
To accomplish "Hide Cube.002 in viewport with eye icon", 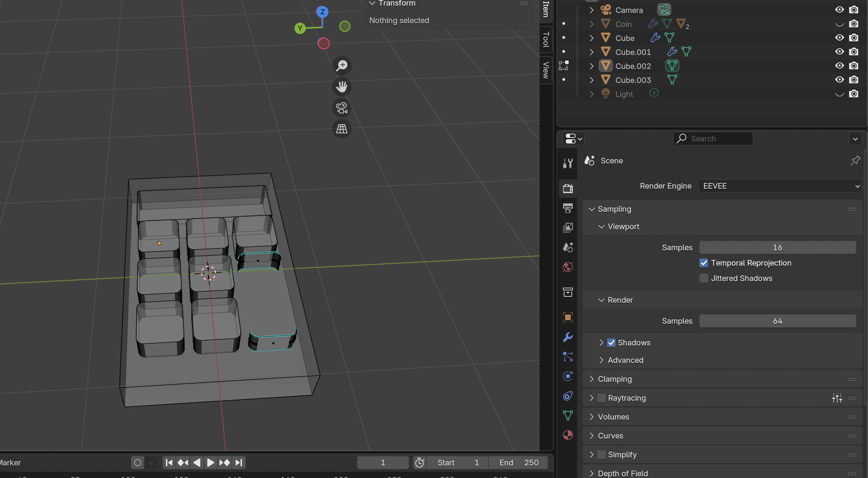I will [x=839, y=66].
